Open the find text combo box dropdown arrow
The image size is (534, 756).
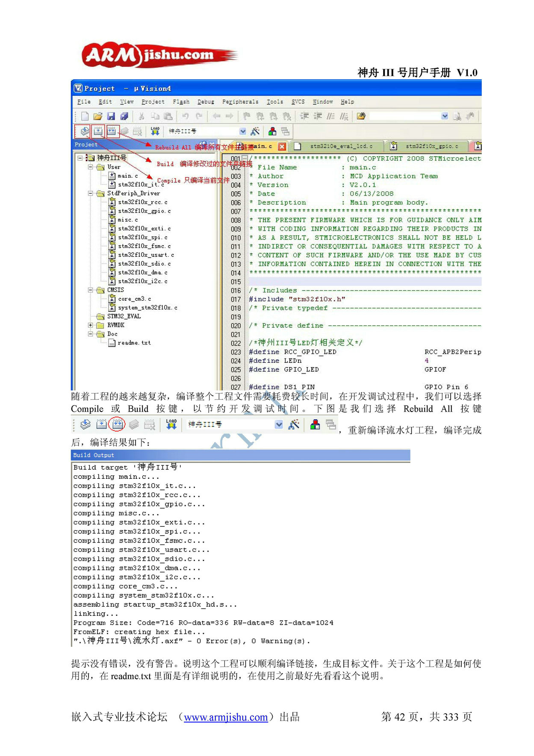click(x=445, y=116)
